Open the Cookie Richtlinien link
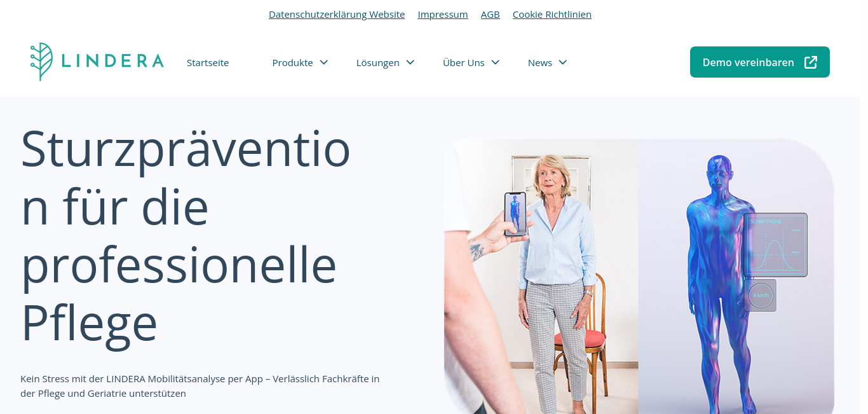The width and height of the screenshot is (868, 414). click(552, 14)
